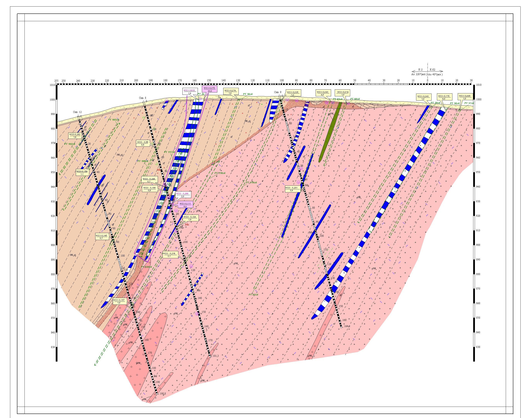Click the Скв. 8 borehole collar triangle
The image size is (532, 418).
[144, 102]
